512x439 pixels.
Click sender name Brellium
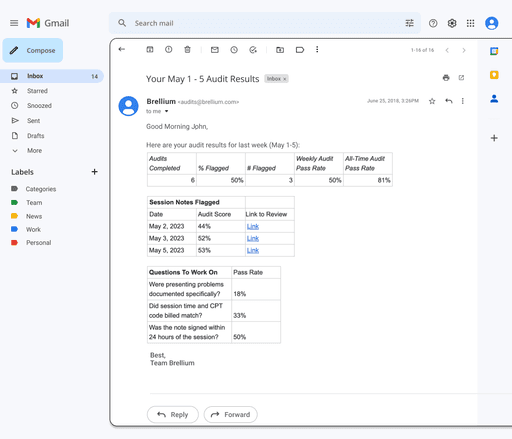tap(161, 101)
